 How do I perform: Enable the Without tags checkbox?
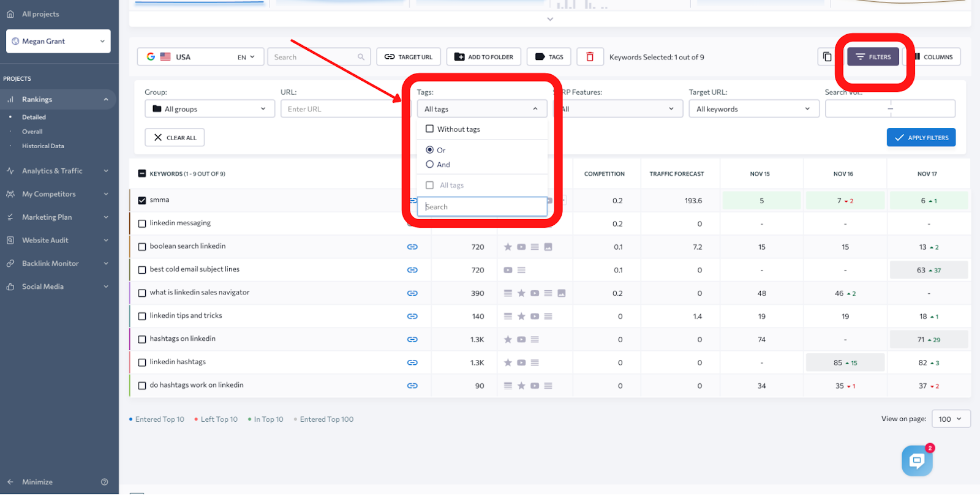point(430,129)
